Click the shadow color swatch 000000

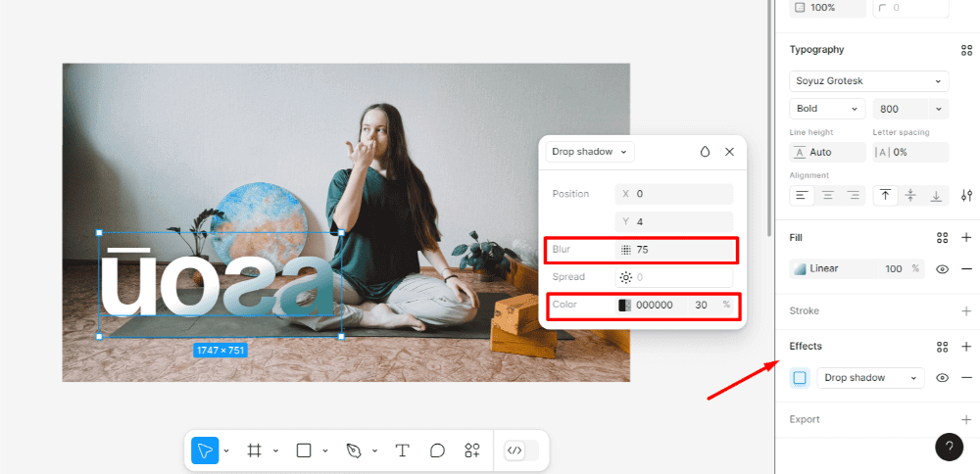(624, 305)
